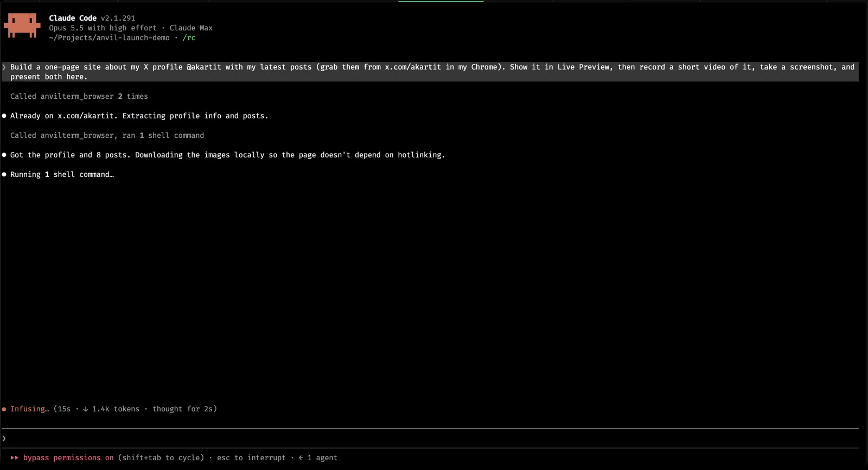Click 'Already on x.com/akartit' message line
Image resolution: width=868 pixels, height=470 pixels.
coord(139,116)
